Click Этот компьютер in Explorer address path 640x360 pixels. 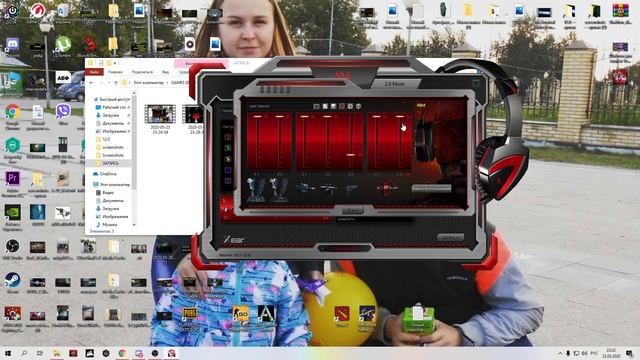click(x=148, y=82)
